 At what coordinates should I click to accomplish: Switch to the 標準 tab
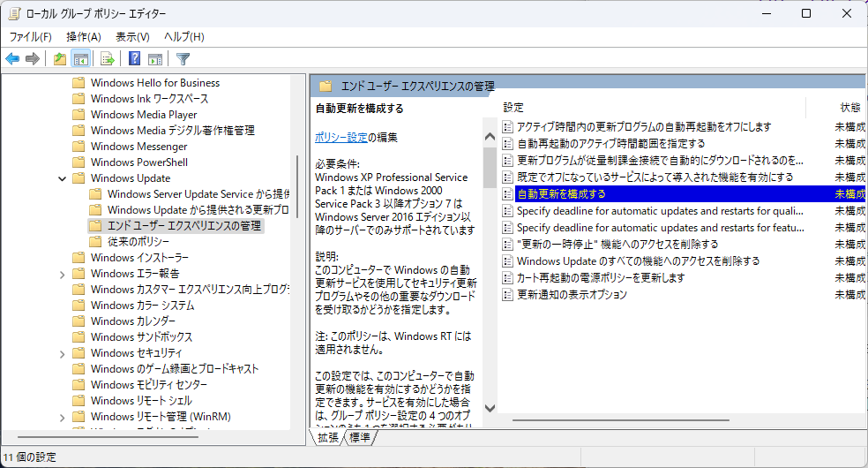pos(360,438)
